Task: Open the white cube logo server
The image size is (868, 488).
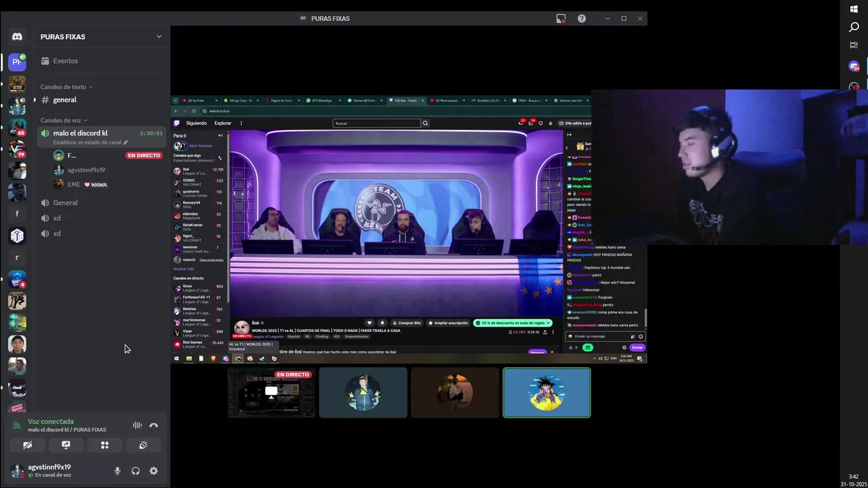Action: (x=17, y=235)
